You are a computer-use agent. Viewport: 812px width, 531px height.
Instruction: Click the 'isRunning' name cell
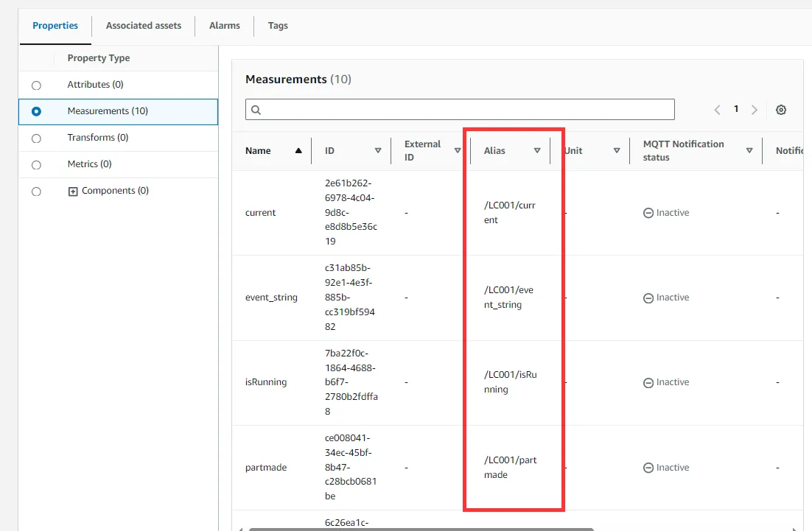(266, 382)
